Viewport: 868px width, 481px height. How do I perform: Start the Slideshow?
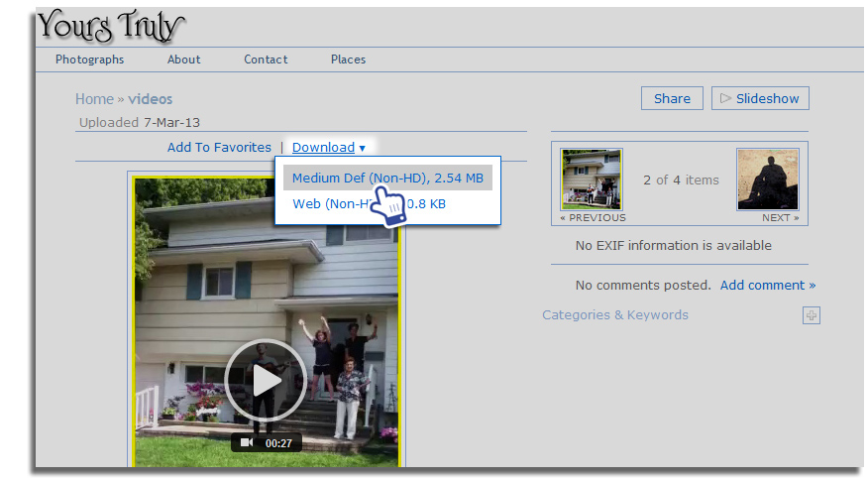760,98
